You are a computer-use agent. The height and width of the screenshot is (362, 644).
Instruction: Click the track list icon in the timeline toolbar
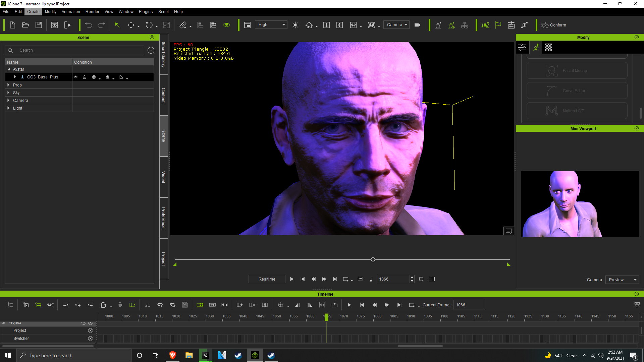10,305
